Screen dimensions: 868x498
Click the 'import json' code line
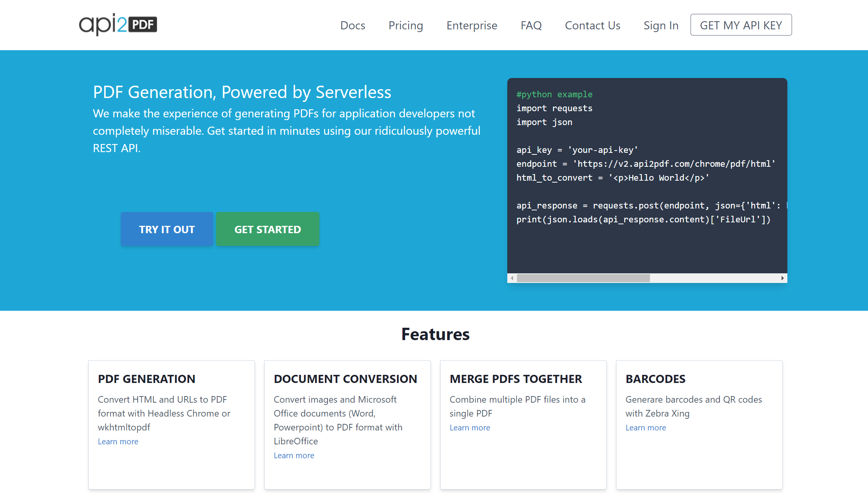coord(544,122)
